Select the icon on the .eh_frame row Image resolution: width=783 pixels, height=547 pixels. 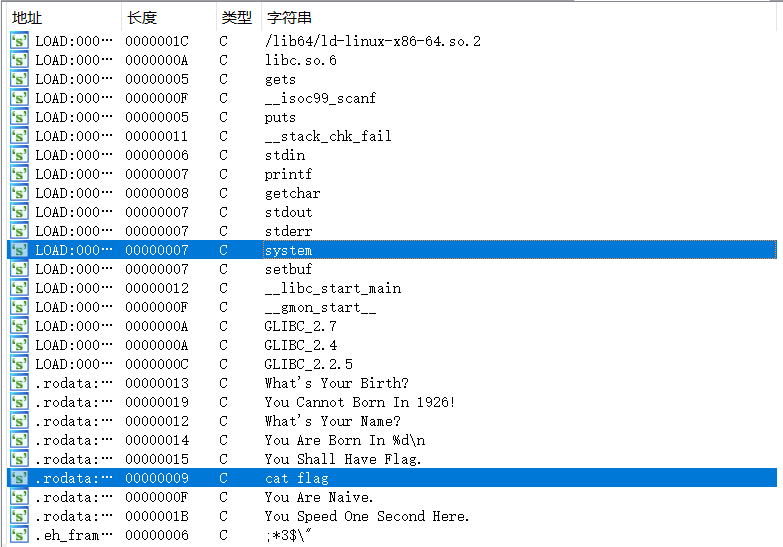(x=19, y=535)
